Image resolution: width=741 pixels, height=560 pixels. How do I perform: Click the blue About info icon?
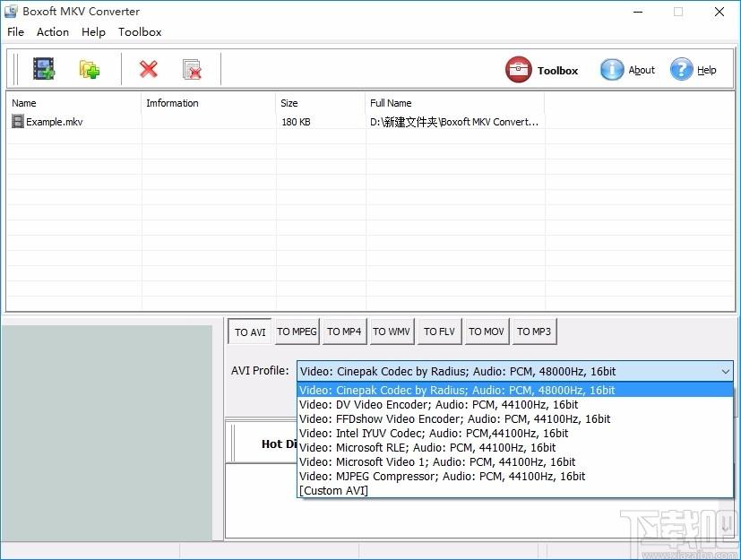tap(611, 70)
